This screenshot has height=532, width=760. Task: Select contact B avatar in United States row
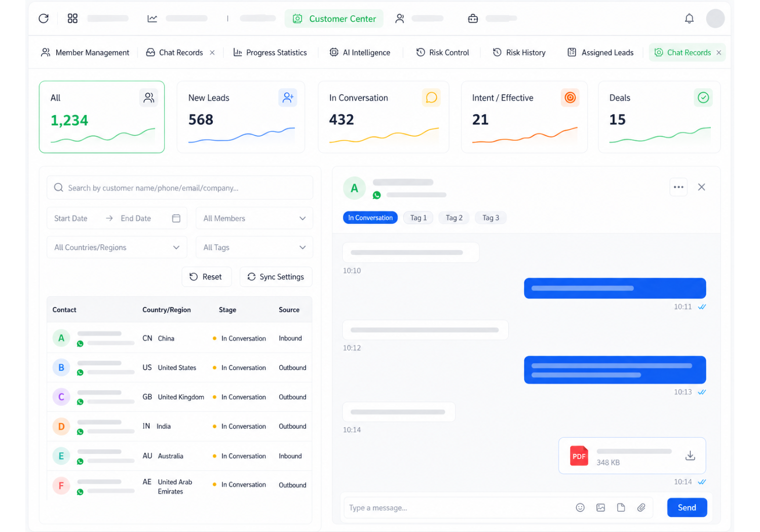[x=61, y=367]
